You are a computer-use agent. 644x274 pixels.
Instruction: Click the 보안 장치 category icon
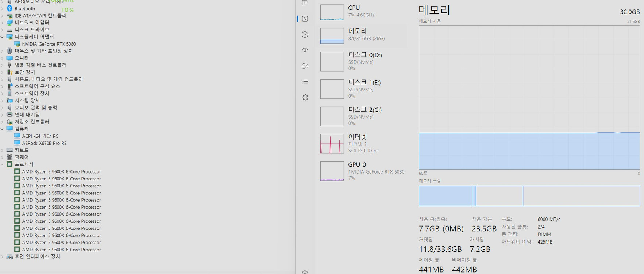9,72
